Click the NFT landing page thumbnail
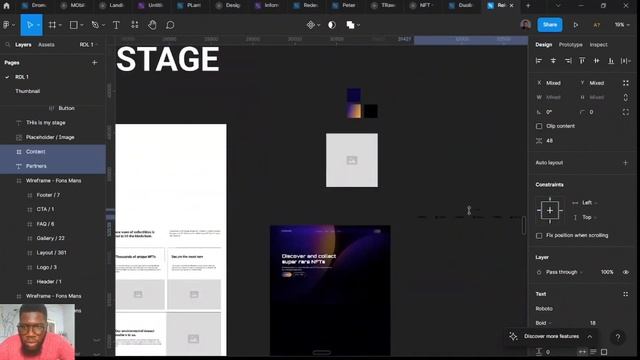Viewport: 640px width, 360px height. click(x=330, y=290)
